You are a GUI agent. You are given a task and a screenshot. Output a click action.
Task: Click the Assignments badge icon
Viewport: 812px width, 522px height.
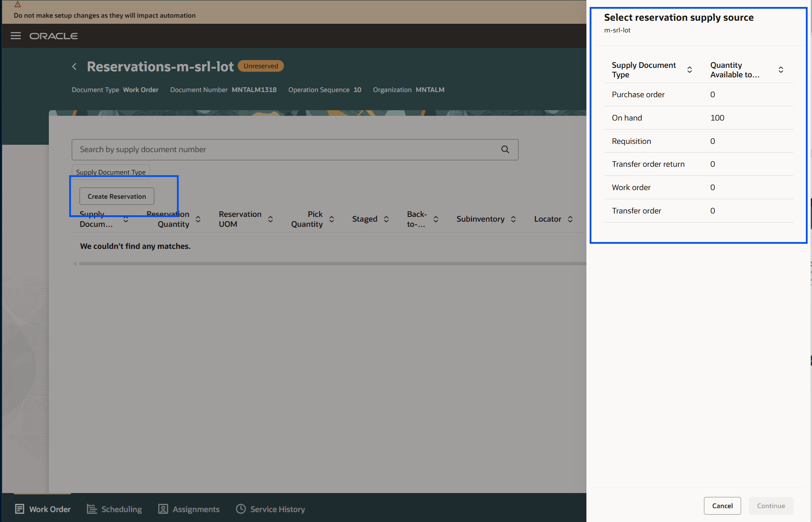(x=163, y=509)
